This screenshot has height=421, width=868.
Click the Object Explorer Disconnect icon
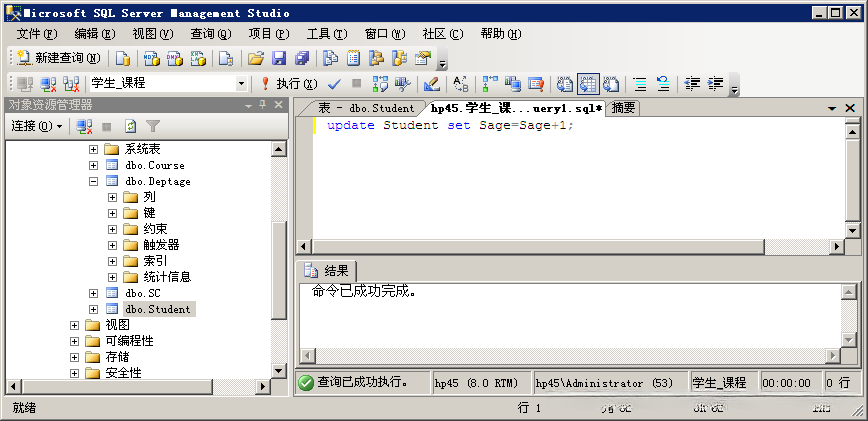point(84,127)
